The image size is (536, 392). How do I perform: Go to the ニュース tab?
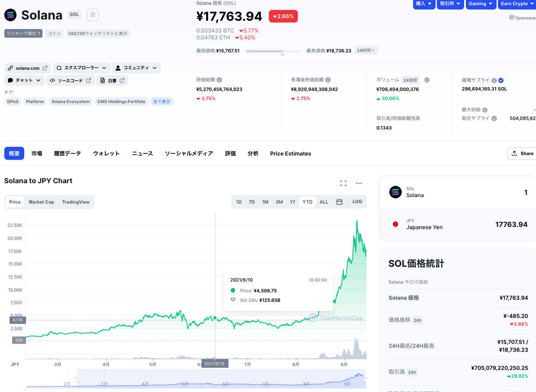click(142, 153)
